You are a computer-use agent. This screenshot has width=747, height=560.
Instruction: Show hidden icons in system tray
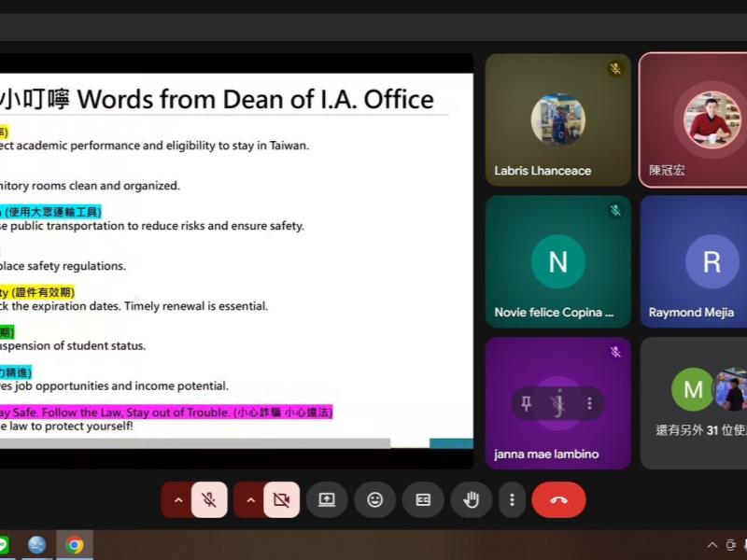pos(712,545)
